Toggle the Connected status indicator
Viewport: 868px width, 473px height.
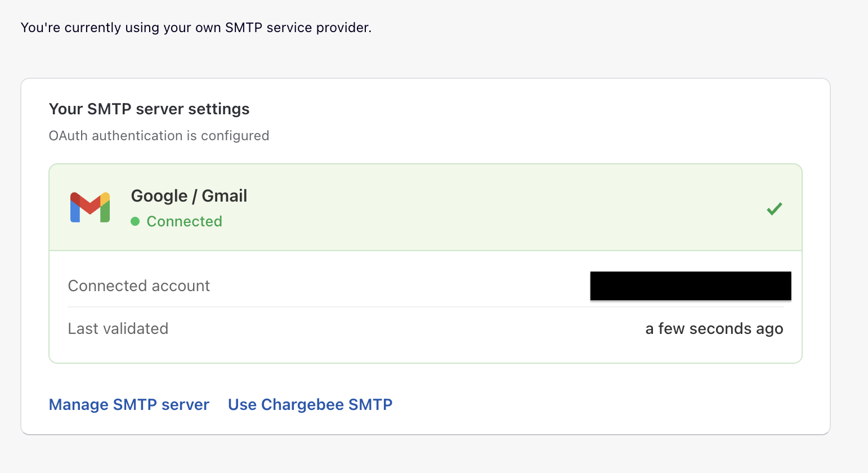135,221
